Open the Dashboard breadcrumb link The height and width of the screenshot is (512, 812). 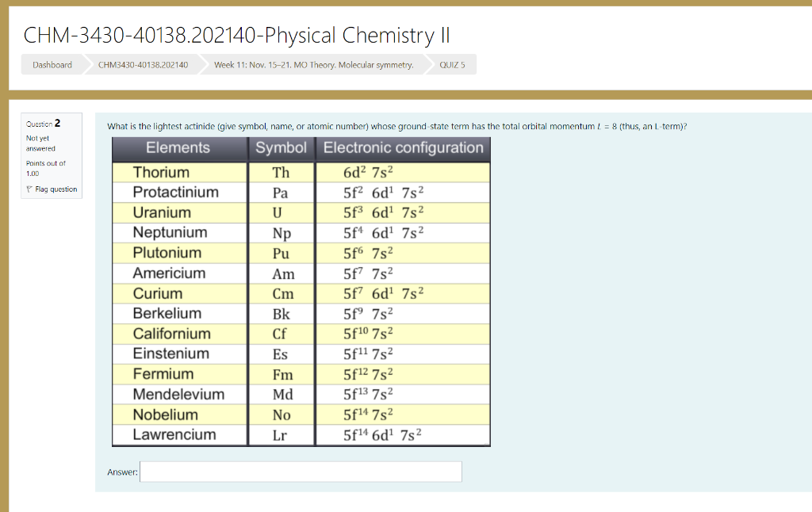pos(52,64)
